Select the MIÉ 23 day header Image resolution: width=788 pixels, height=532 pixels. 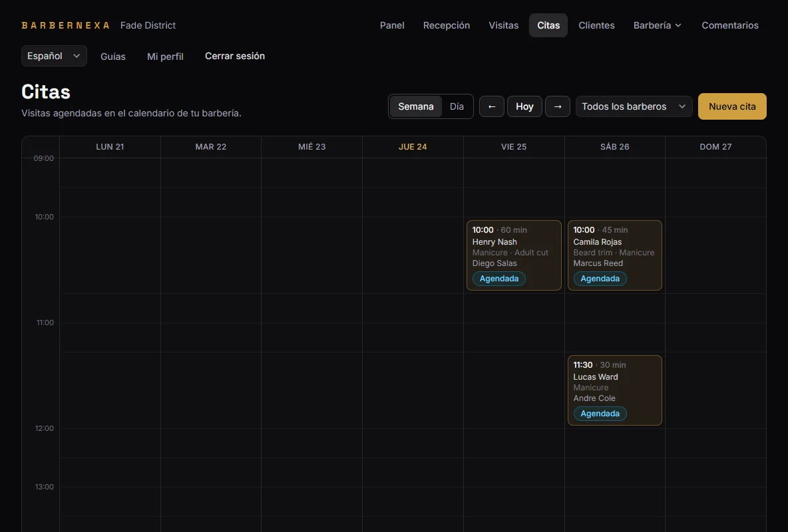[x=312, y=147]
